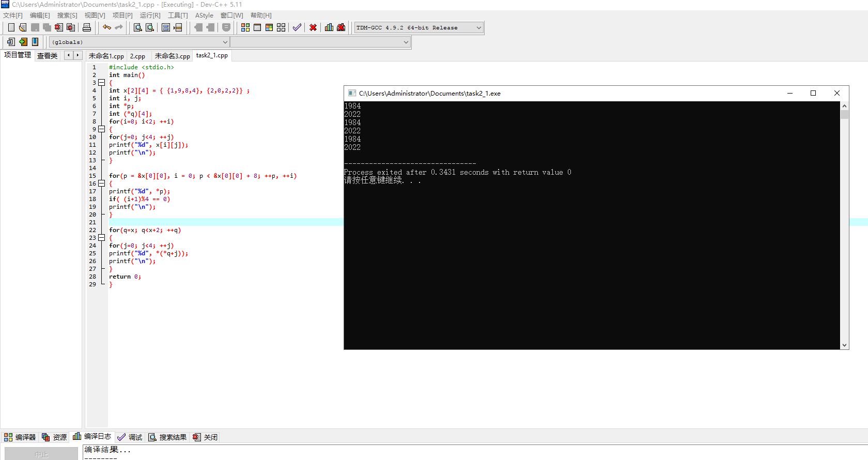The height and width of the screenshot is (460, 868).
Task: Click the Print toolbar icon
Action: click(87, 27)
